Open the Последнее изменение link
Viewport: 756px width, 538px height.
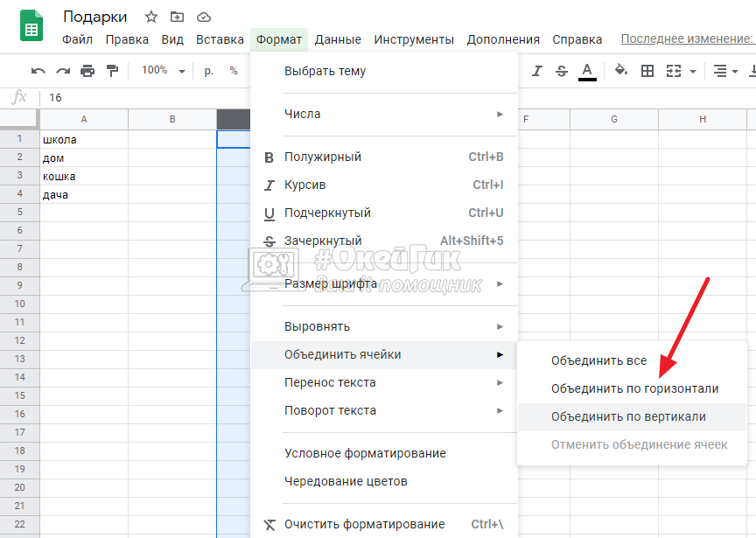[687, 39]
